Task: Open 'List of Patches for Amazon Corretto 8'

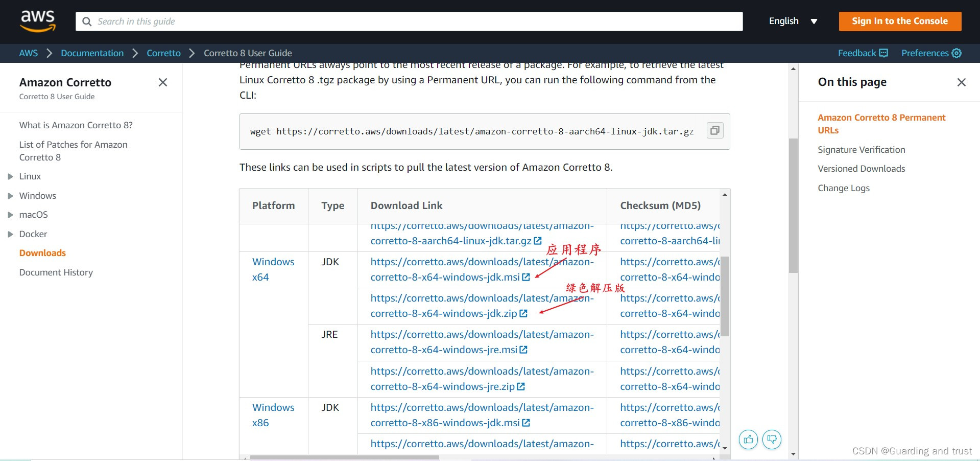Action: 73,151
